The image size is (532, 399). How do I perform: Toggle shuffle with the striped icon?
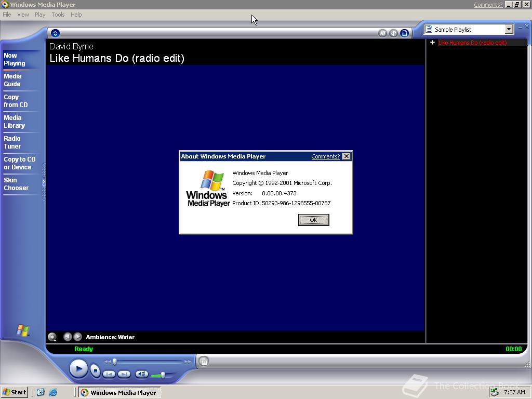click(x=382, y=33)
